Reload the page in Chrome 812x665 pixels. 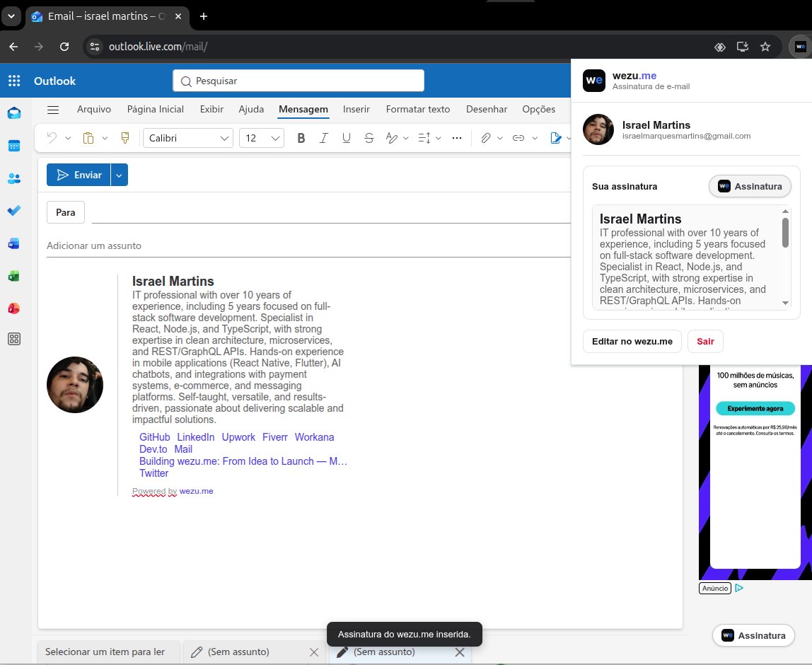click(64, 47)
